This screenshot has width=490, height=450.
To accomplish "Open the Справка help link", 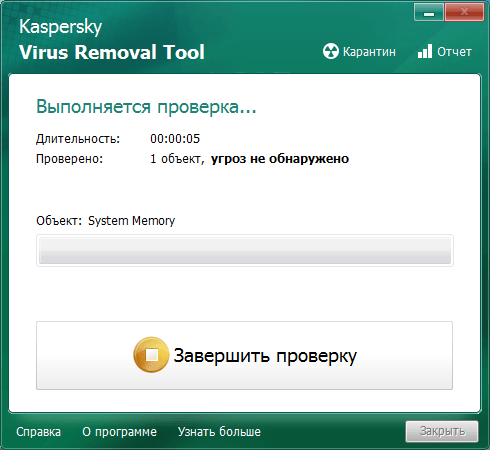I will pyautogui.click(x=39, y=432).
